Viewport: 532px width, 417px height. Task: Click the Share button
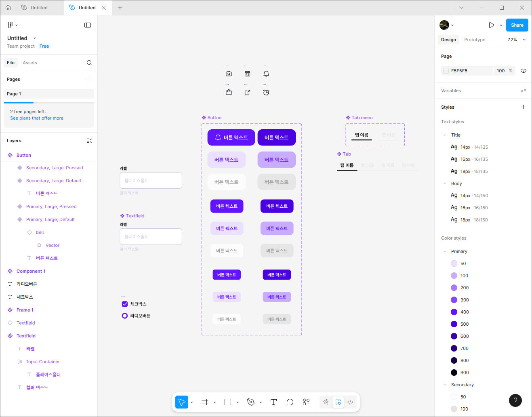point(517,25)
